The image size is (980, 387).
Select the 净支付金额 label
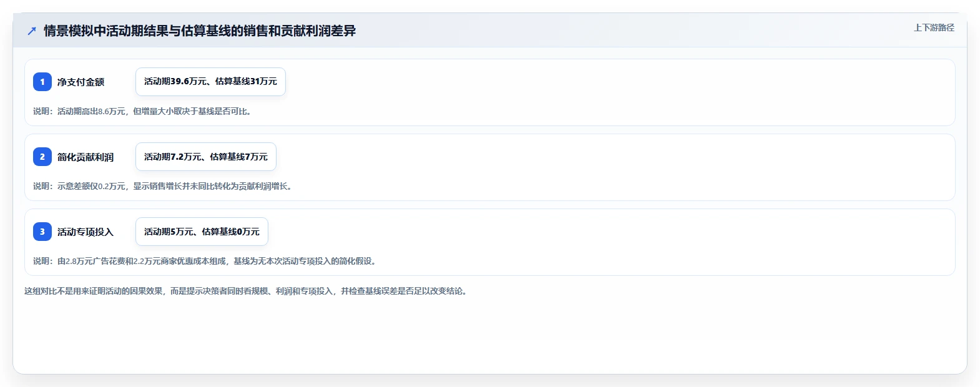(x=81, y=82)
